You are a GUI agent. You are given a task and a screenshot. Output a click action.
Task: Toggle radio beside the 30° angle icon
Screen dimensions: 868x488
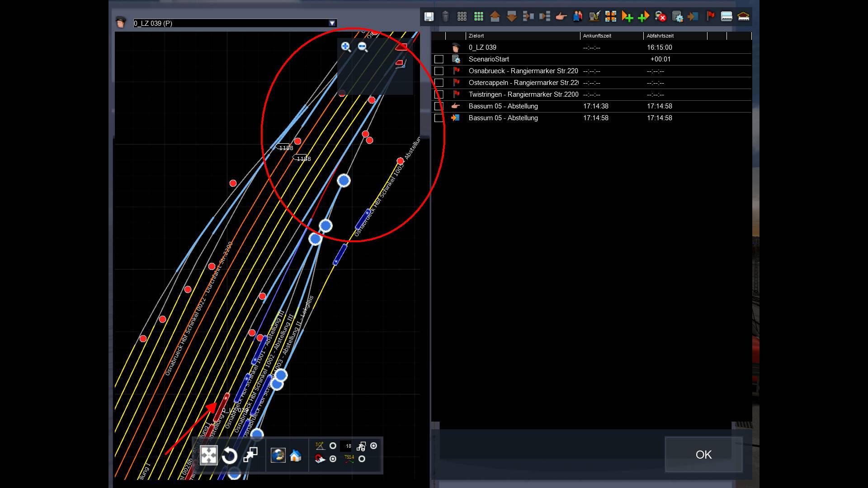pos(333,446)
